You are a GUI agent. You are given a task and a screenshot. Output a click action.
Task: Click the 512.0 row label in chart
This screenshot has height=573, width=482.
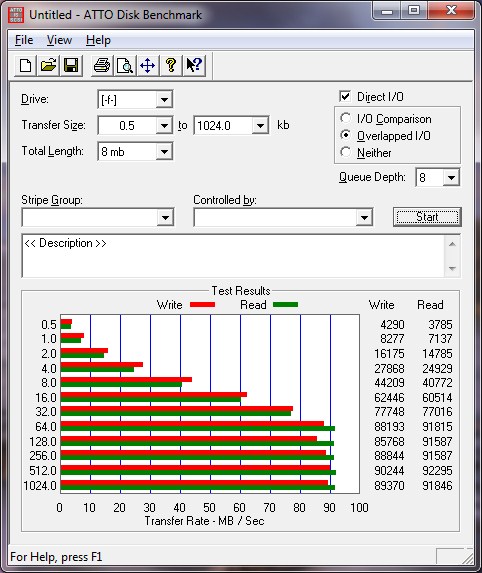coord(43,470)
